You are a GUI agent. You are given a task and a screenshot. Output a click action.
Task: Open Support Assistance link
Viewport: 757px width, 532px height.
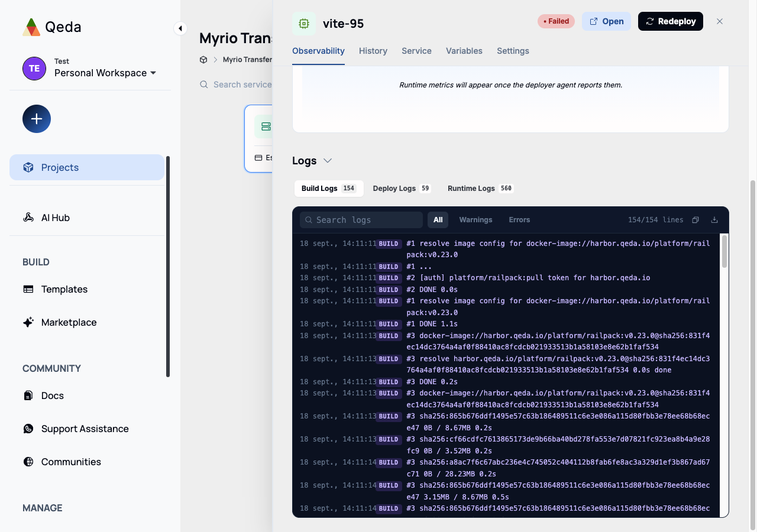point(87,429)
